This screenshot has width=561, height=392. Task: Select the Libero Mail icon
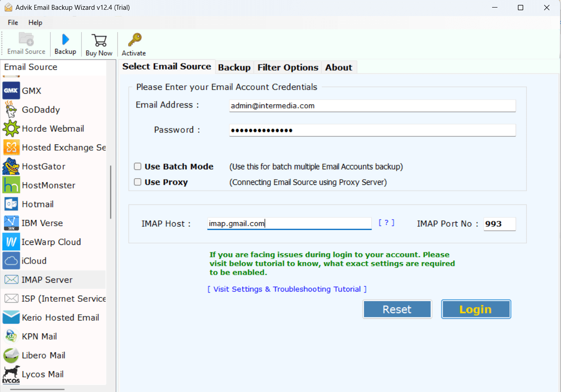point(11,355)
